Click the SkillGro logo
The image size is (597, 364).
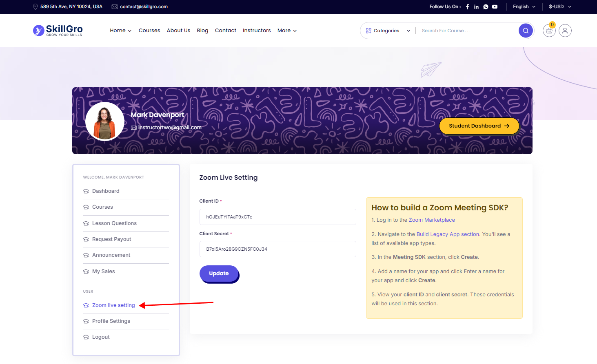point(58,30)
